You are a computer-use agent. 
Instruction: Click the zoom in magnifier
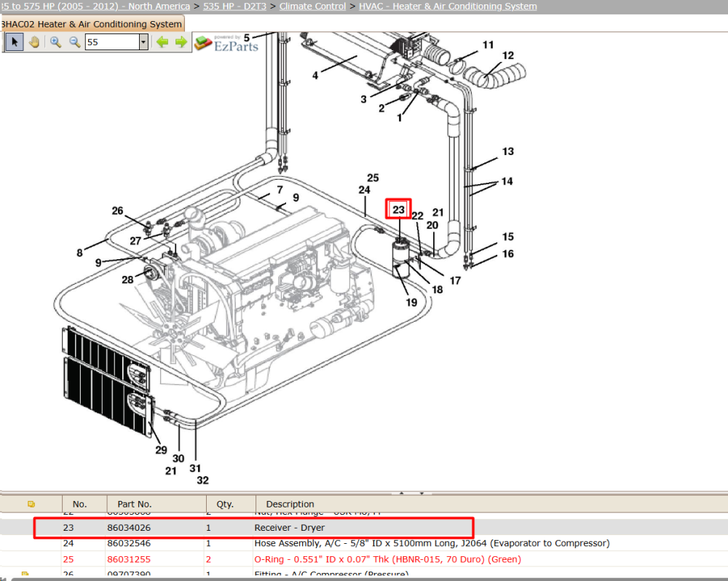pyautogui.click(x=56, y=42)
